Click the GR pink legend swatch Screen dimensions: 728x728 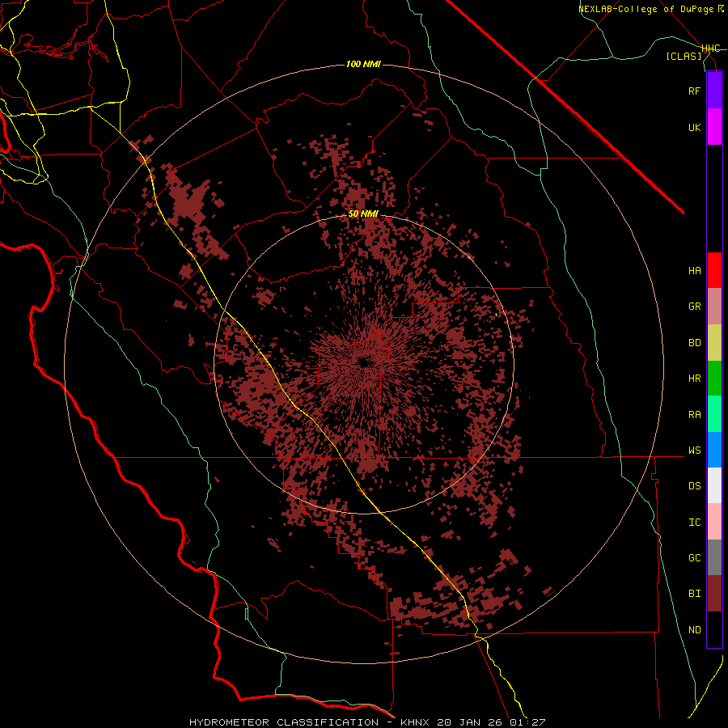pos(714,307)
